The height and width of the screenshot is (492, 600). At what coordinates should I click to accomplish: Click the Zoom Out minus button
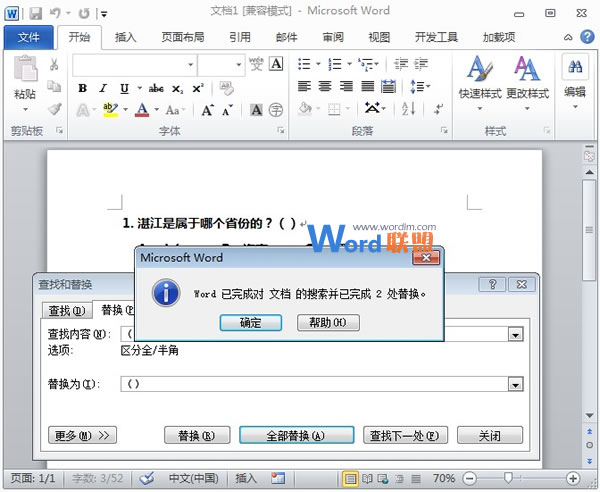(470, 478)
